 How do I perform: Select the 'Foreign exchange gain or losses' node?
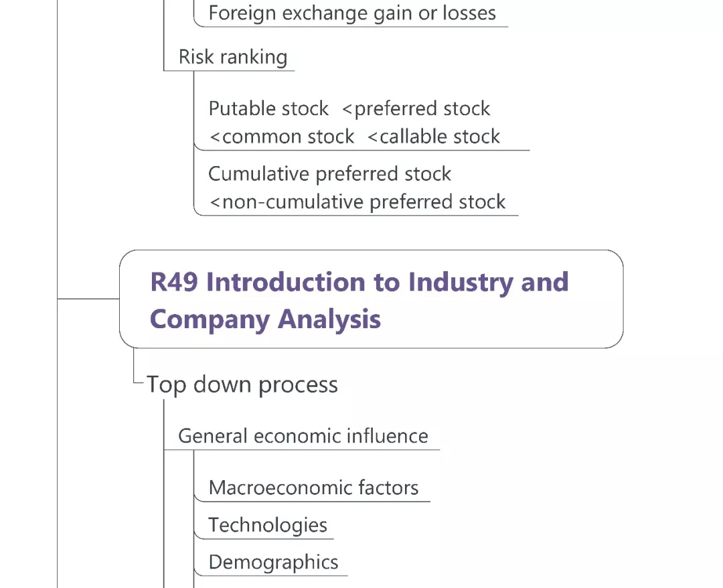coord(352,13)
